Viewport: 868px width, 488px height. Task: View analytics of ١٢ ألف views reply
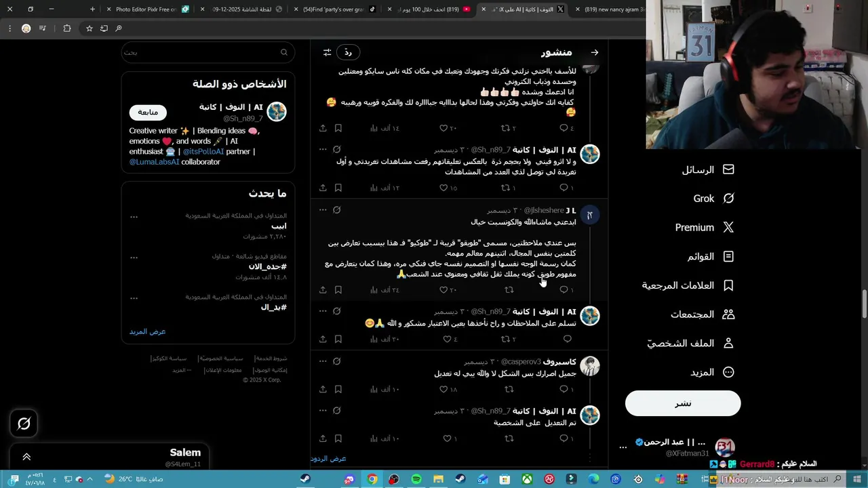(x=384, y=188)
